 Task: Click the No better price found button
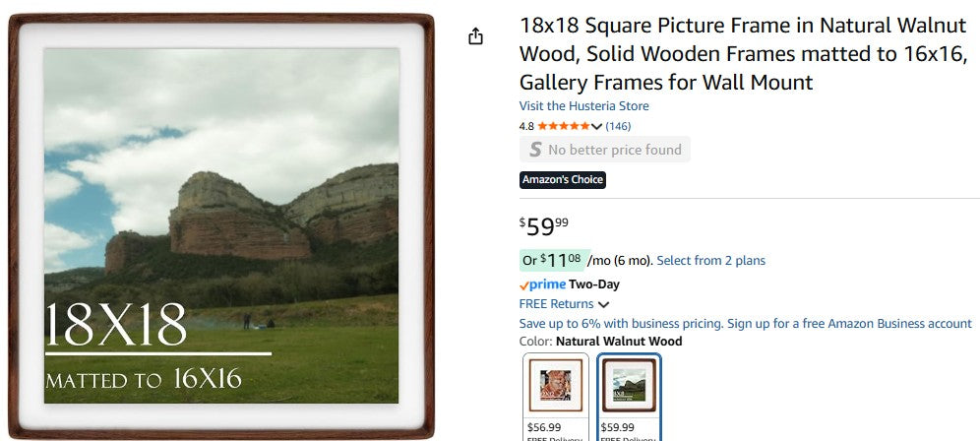click(x=605, y=150)
